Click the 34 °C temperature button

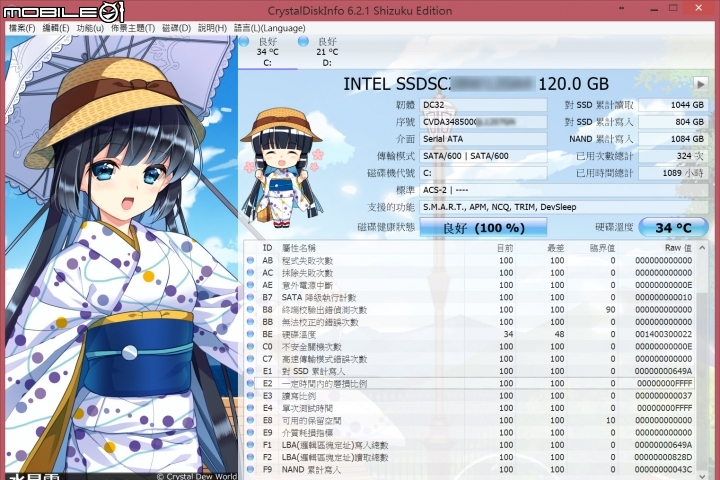(673, 227)
